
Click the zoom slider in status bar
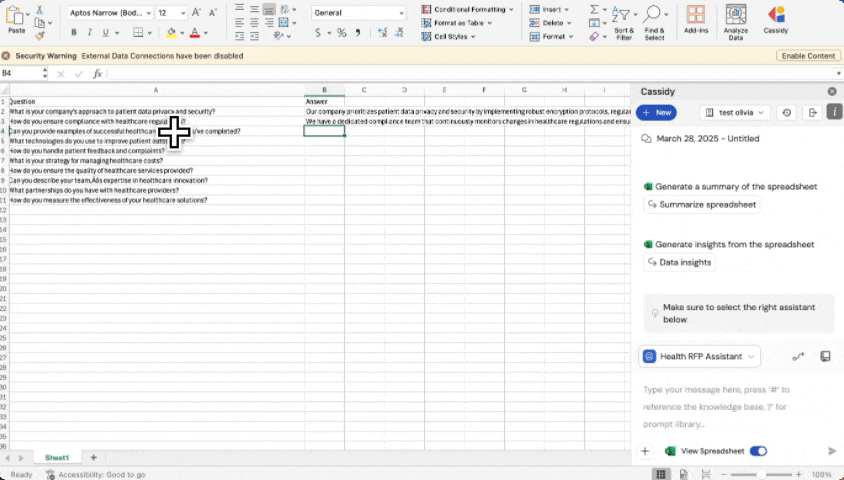click(761, 474)
